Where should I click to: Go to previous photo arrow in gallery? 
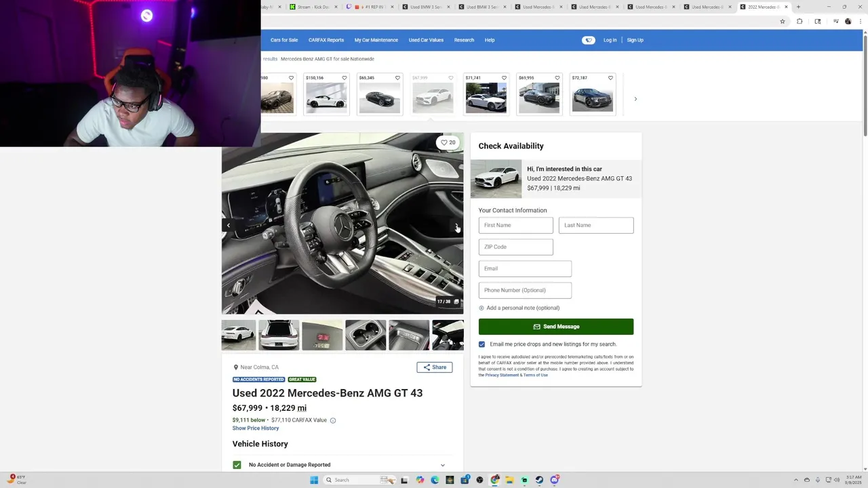pos(229,225)
